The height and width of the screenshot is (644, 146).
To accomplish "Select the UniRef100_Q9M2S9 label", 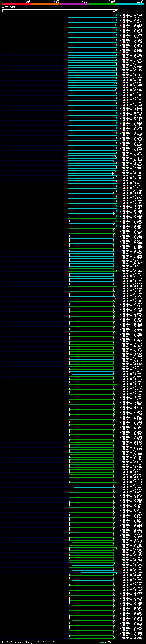I will [131, 90].
